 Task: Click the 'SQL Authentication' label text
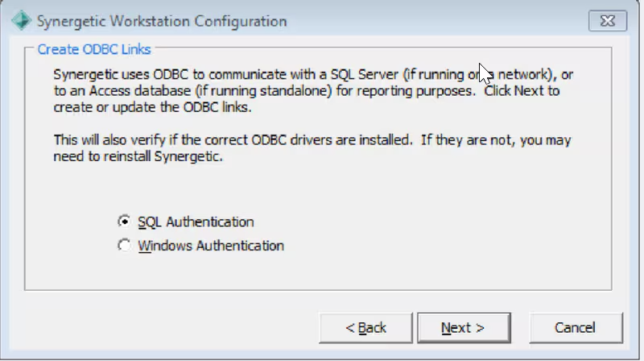[196, 222]
